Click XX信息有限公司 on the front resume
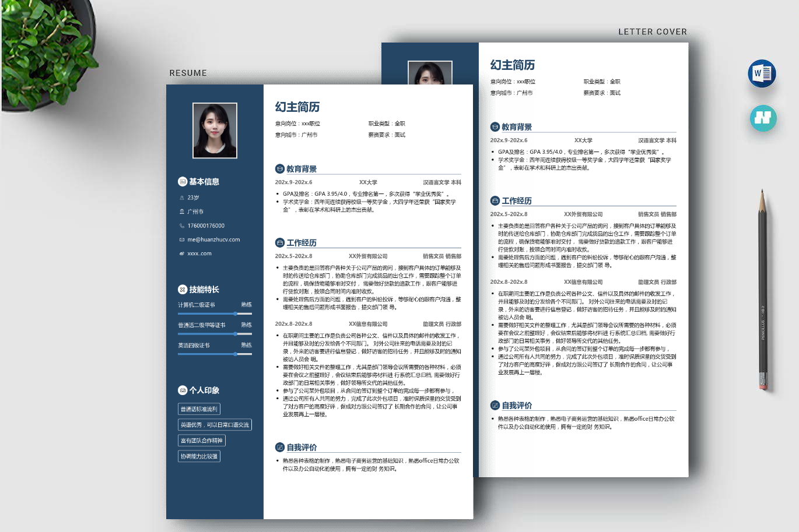The width and height of the screenshot is (799, 532). click(x=368, y=324)
